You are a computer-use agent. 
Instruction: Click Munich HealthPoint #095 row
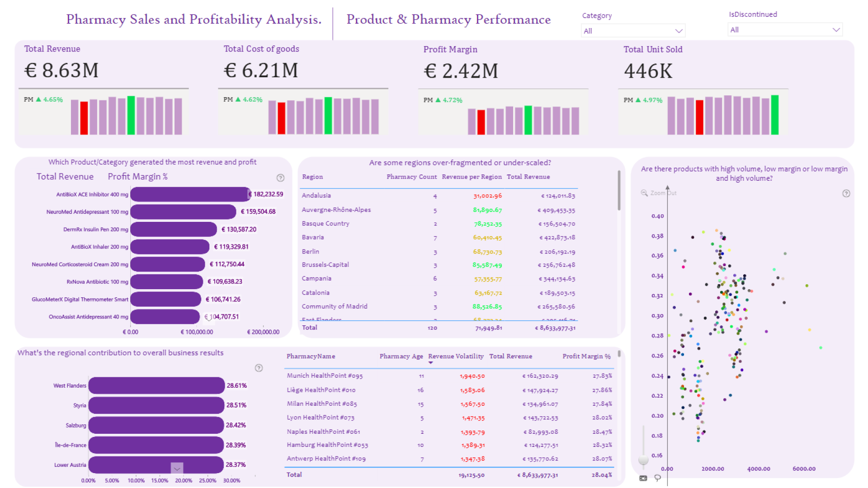449,376
